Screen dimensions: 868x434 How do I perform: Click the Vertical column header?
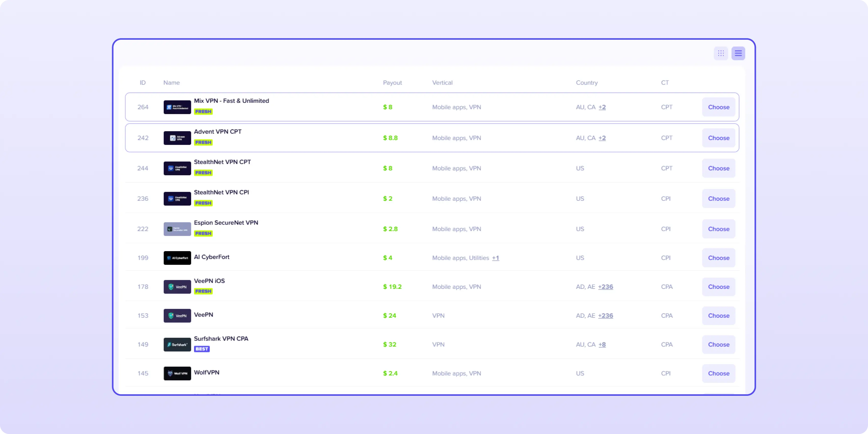coord(442,83)
